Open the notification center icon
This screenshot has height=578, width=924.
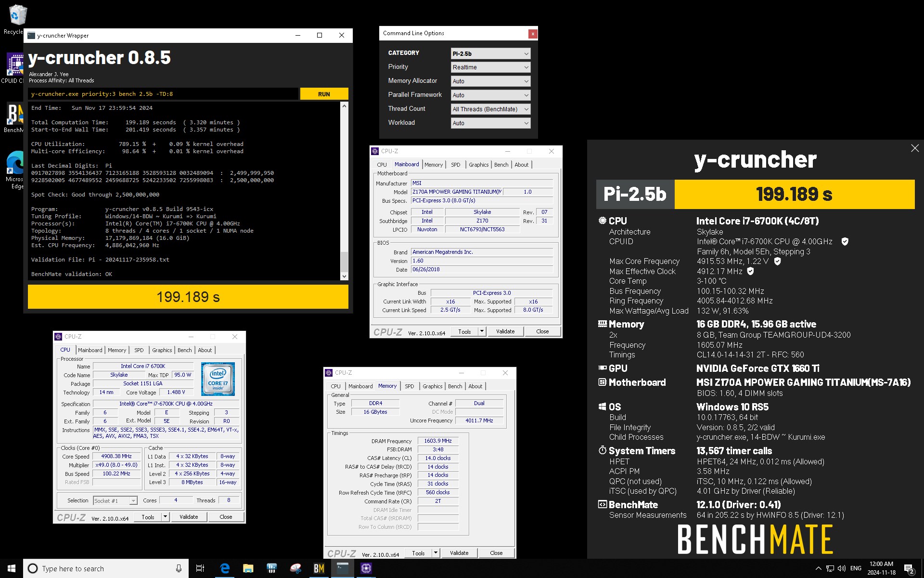tap(909, 569)
